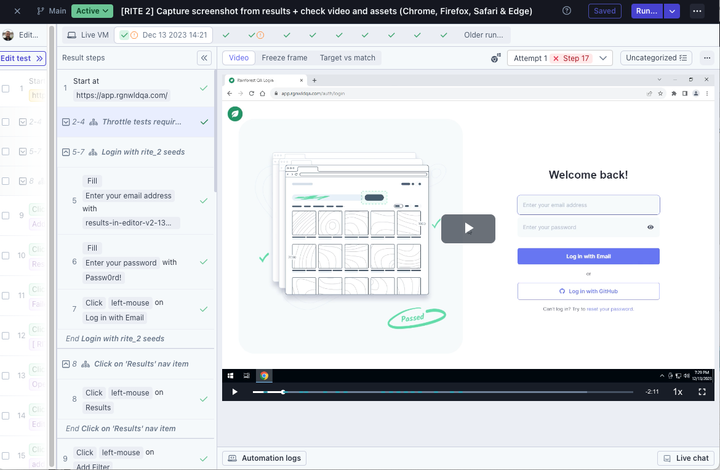Image resolution: width=720 pixels, height=470 pixels.
Task: Click the gear settings icon beside Attempt 1
Action: point(496,58)
